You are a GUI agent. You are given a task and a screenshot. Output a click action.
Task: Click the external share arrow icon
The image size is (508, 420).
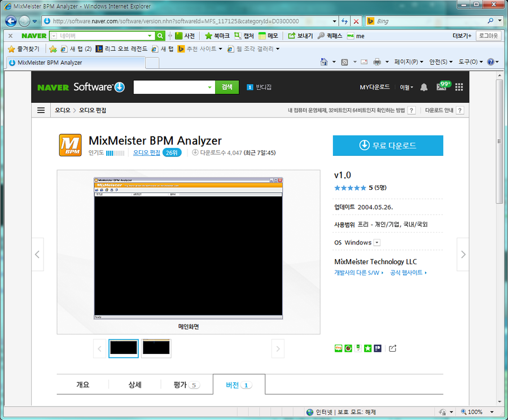point(393,348)
